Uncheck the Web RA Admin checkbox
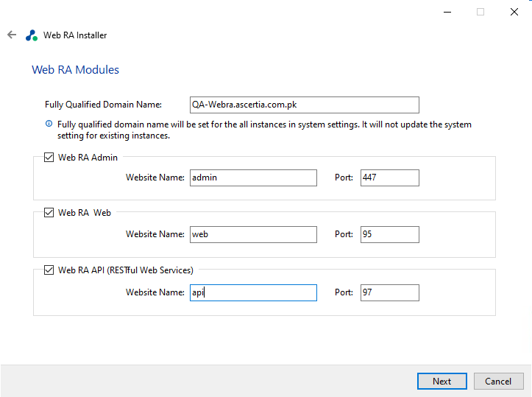 [x=49, y=157]
